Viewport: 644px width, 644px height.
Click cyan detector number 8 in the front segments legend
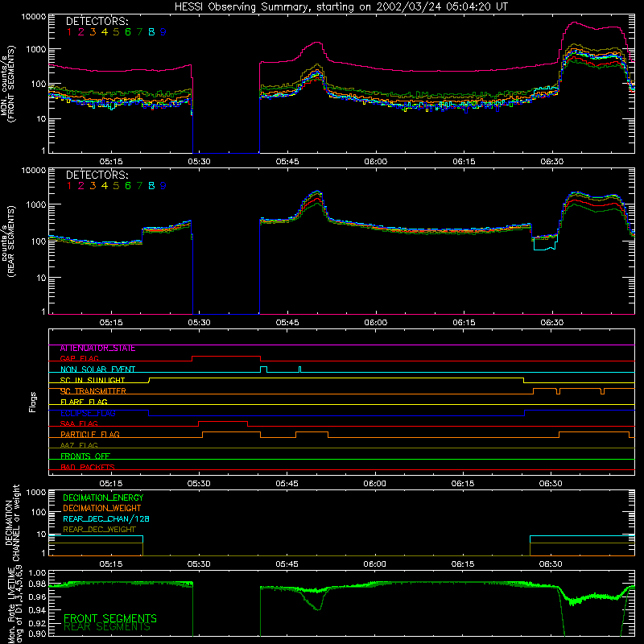151,32
